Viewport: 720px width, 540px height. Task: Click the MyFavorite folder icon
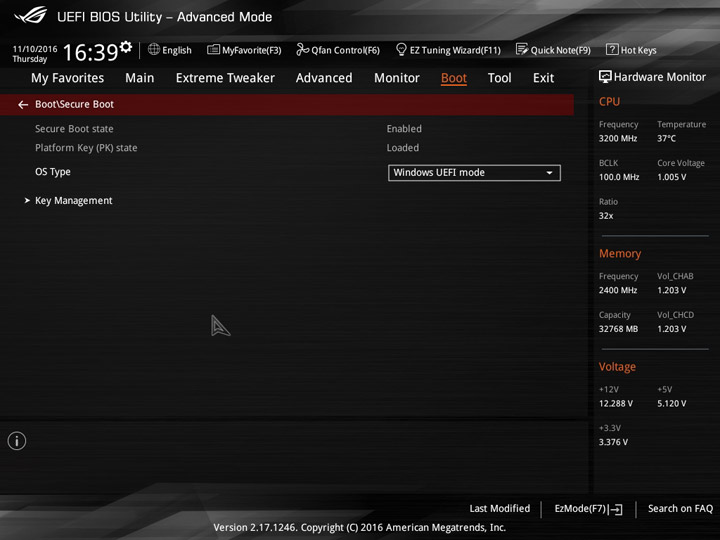tap(213, 49)
